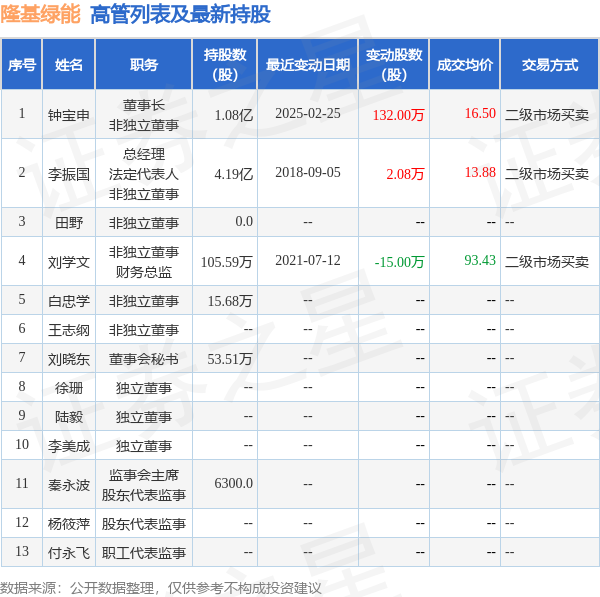Click 非独立董事 in 王志纲 row
Viewport: 600px width, 597px height.
(144, 330)
